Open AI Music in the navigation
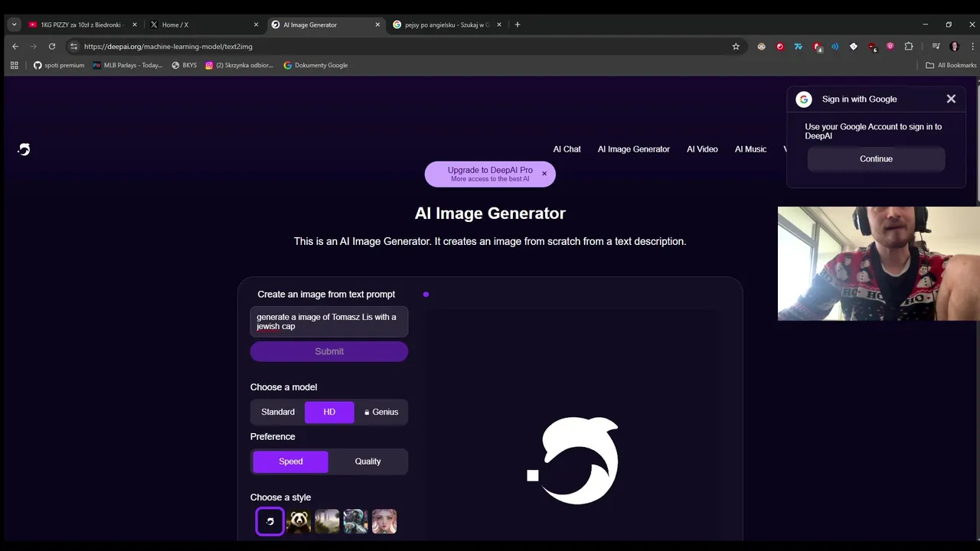The width and height of the screenshot is (980, 551). click(x=750, y=149)
